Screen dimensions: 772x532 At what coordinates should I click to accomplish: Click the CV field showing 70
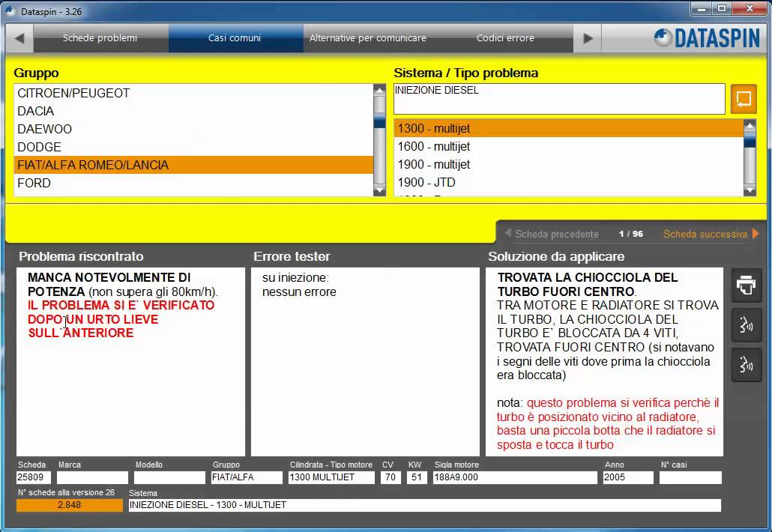[391, 477]
